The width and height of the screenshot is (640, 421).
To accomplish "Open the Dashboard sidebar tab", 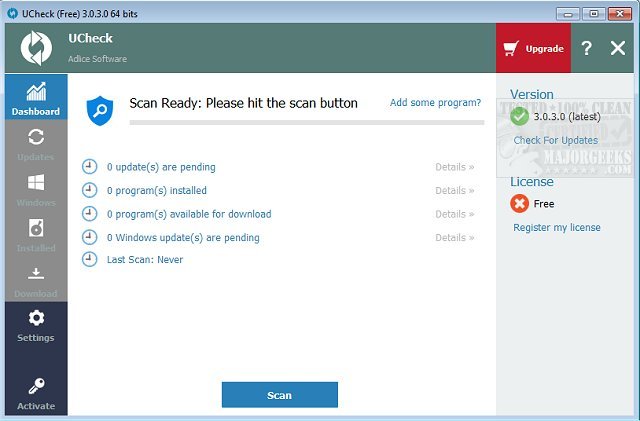I will (35, 98).
